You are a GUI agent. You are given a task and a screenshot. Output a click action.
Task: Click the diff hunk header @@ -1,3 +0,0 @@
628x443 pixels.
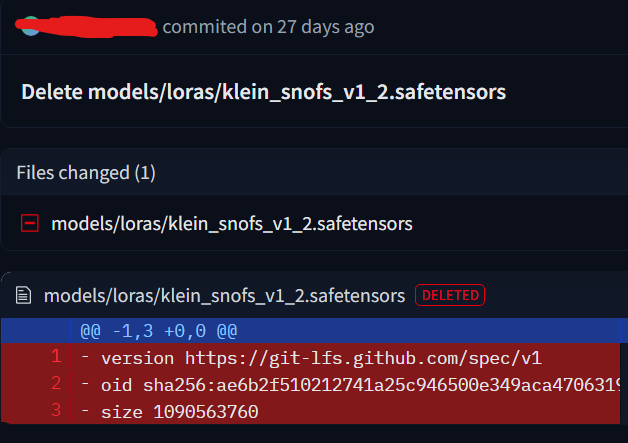pos(159,331)
